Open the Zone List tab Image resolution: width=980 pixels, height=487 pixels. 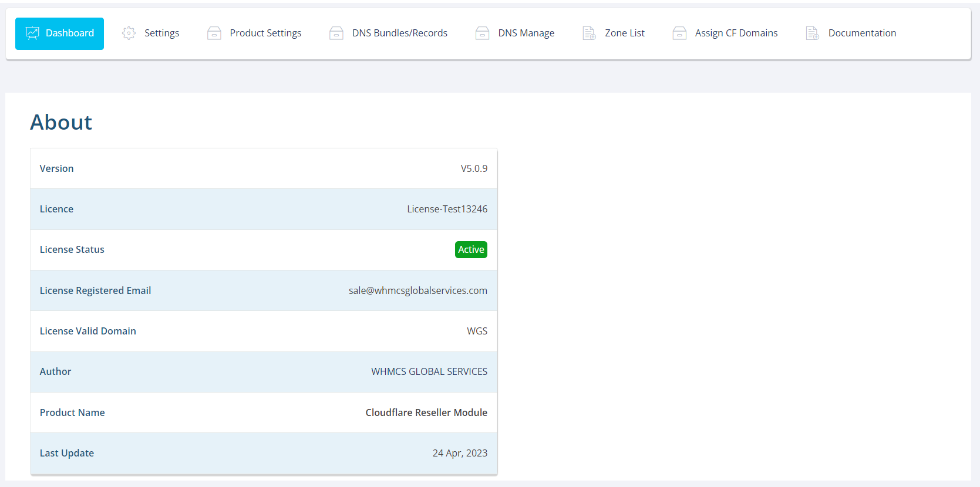click(614, 33)
